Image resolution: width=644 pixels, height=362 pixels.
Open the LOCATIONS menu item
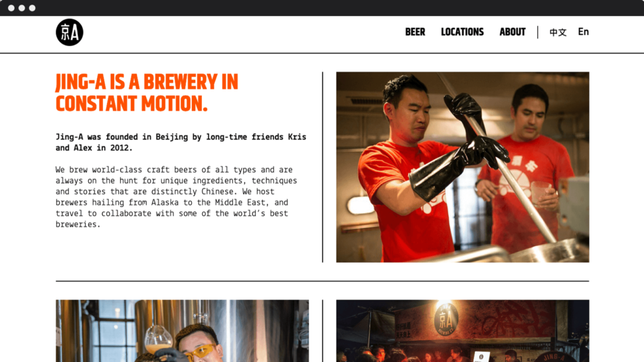coord(462,32)
